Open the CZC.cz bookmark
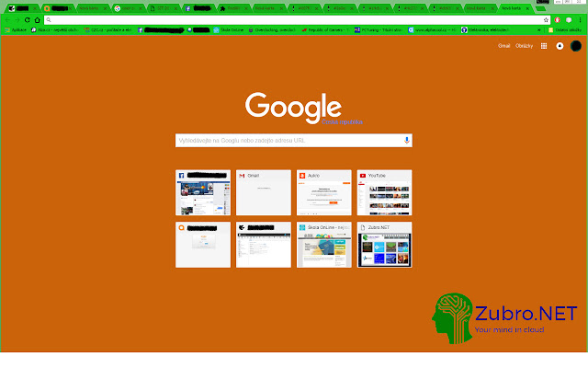This screenshot has width=588, height=368. click(x=108, y=30)
